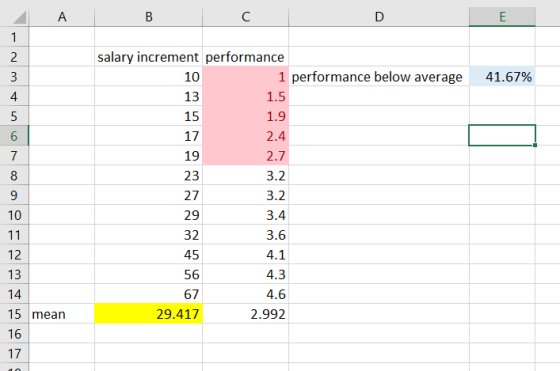Click the salary cell containing 29

coord(149,215)
